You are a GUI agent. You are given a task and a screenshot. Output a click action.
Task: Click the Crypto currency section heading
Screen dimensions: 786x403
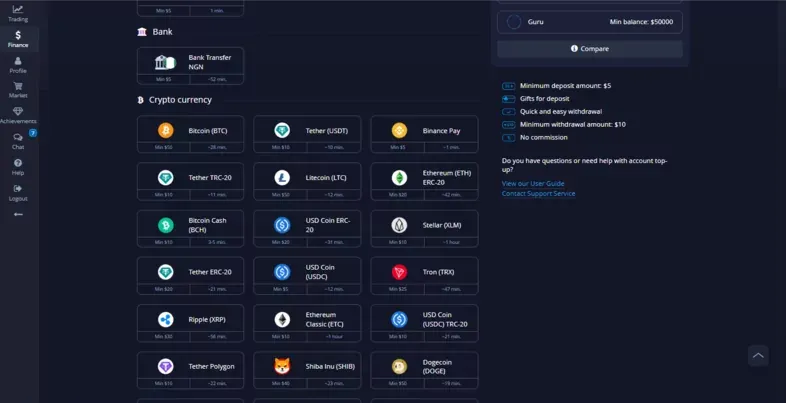pyautogui.click(x=180, y=100)
